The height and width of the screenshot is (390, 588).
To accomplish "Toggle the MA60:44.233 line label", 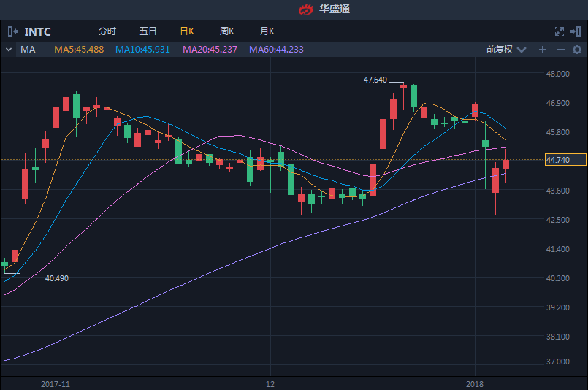I will pyautogui.click(x=276, y=50).
